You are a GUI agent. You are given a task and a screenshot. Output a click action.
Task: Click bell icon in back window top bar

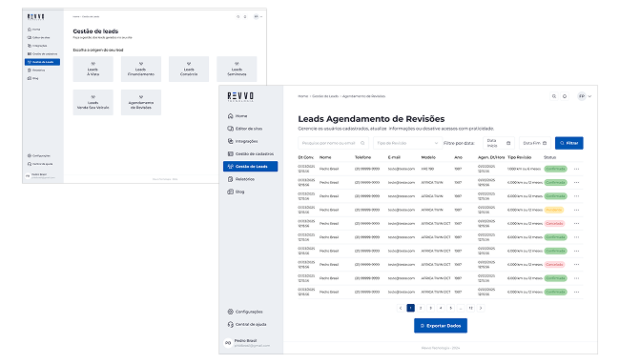(x=245, y=16)
